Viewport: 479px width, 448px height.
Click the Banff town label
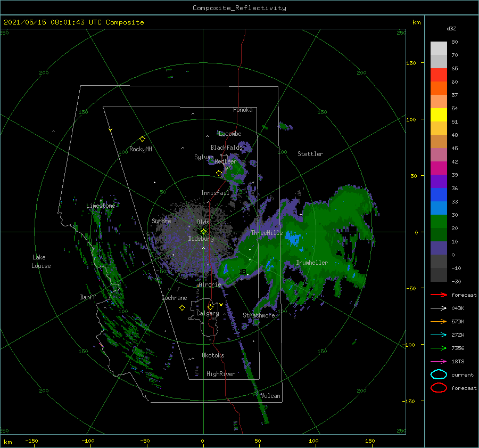(x=88, y=297)
